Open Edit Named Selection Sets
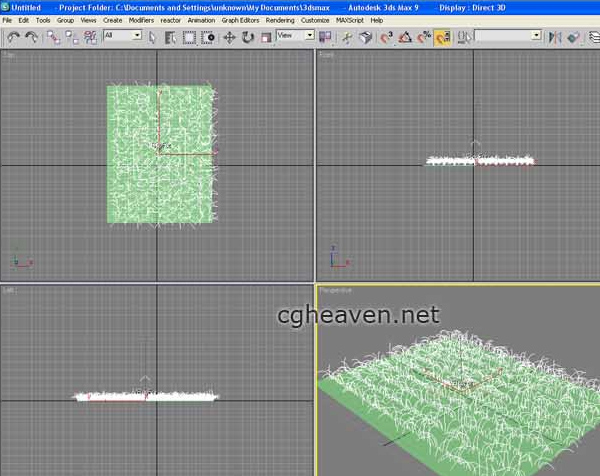The height and width of the screenshot is (476, 600). point(464,37)
